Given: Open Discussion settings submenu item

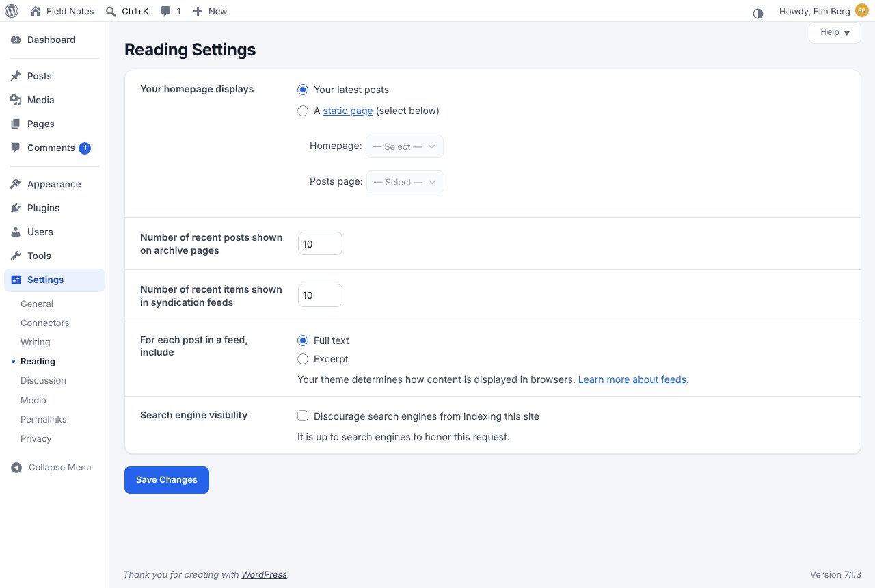Looking at the screenshot, I should click(x=43, y=380).
